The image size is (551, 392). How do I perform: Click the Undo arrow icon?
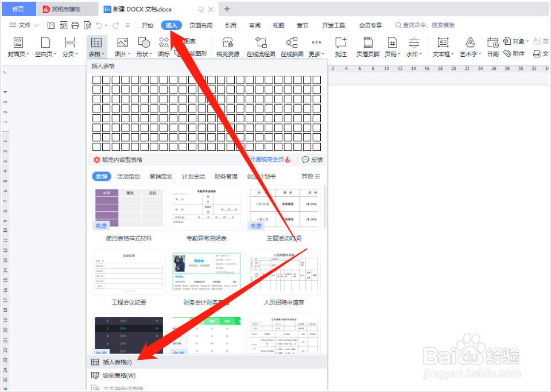(99, 25)
